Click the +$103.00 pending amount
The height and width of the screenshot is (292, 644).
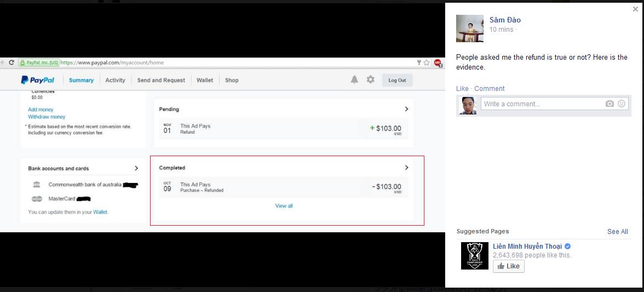(x=386, y=129)
